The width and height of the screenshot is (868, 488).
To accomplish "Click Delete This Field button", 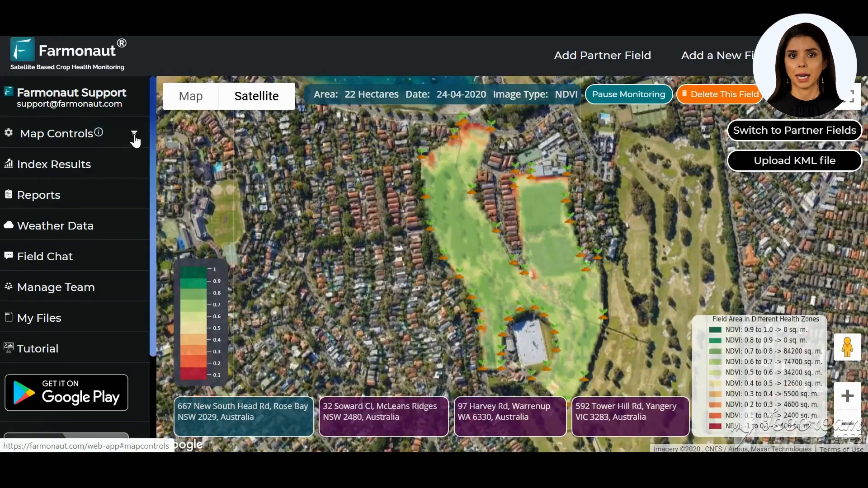I will coord(720,94).
